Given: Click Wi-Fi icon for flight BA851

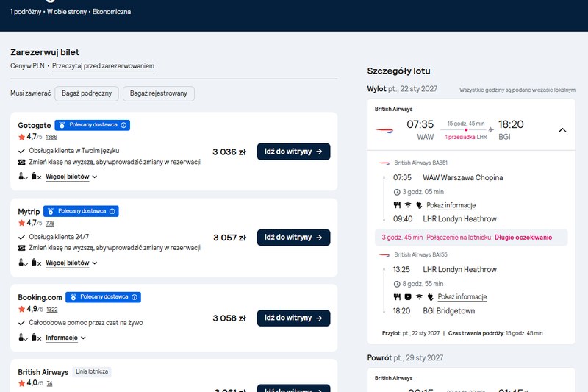Looking at the screenshot, I should [x=408, y=205].
